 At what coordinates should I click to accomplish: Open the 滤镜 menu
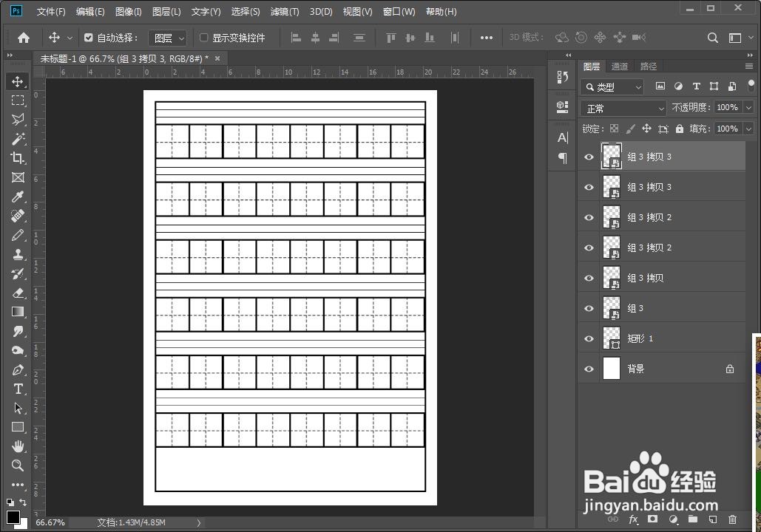284,11
